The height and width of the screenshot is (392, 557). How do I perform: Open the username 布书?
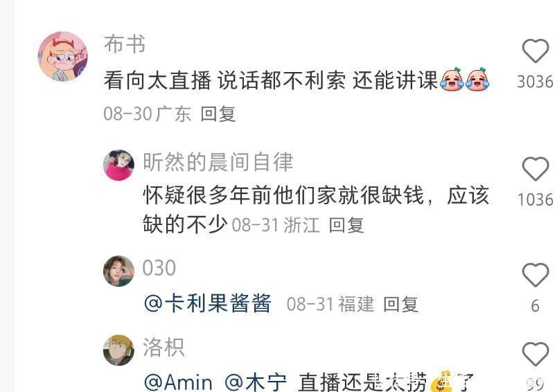pos(125,44)
